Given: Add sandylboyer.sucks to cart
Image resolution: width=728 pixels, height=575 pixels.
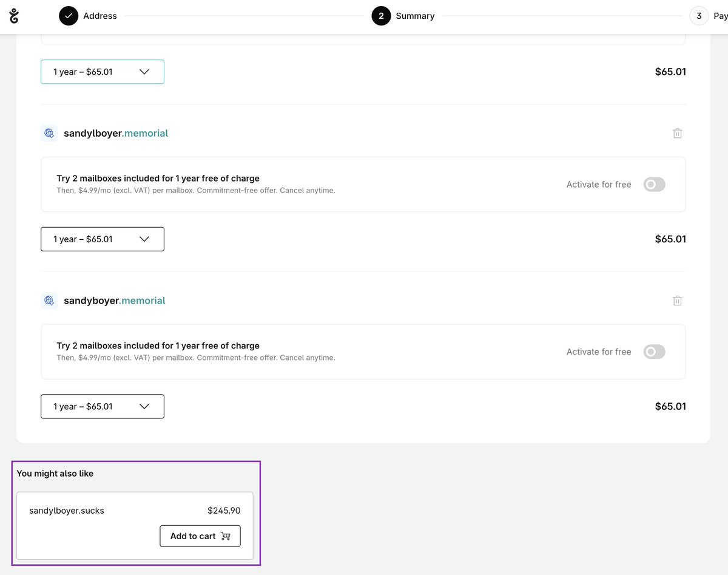Looking at the screenshot, I should (x=200, y=536).
